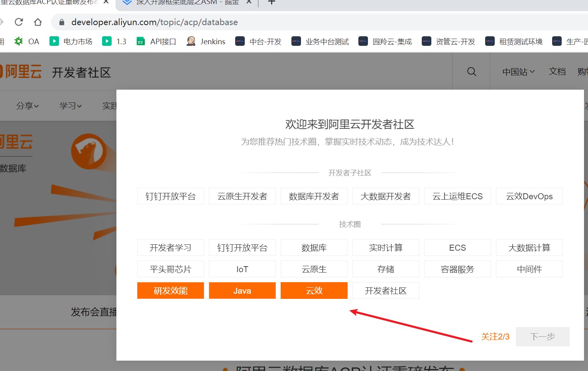This screenshot has width=588, height=371.
Task: Select the 钉钉开放平台 tech circle tag
Action: pyautogui.click(x=242, y=247)
